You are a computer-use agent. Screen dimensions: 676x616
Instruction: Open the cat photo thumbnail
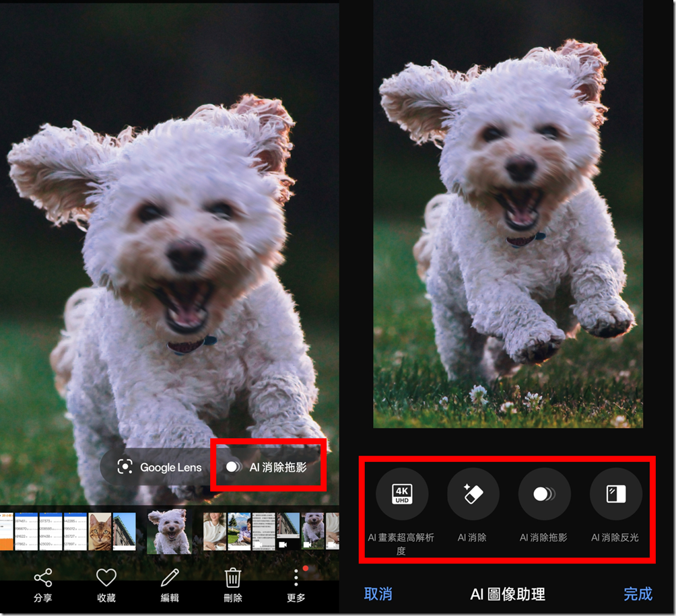[100, 531]
